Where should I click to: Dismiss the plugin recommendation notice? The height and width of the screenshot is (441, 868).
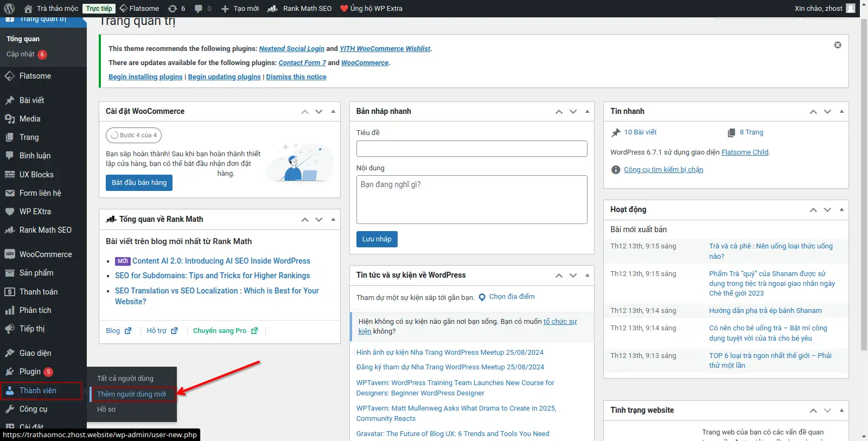(838, 45)
